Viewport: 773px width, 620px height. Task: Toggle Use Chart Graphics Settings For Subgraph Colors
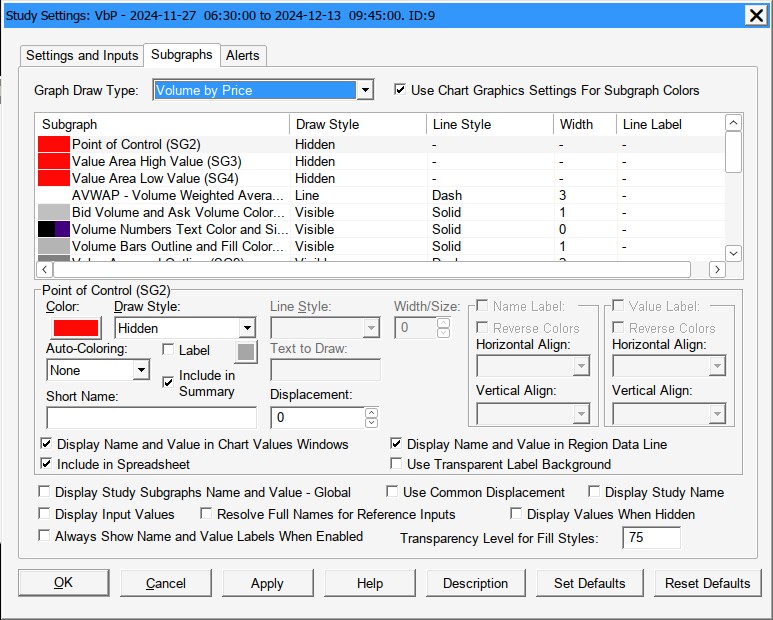pyautogui.click(x=401, y=90)
